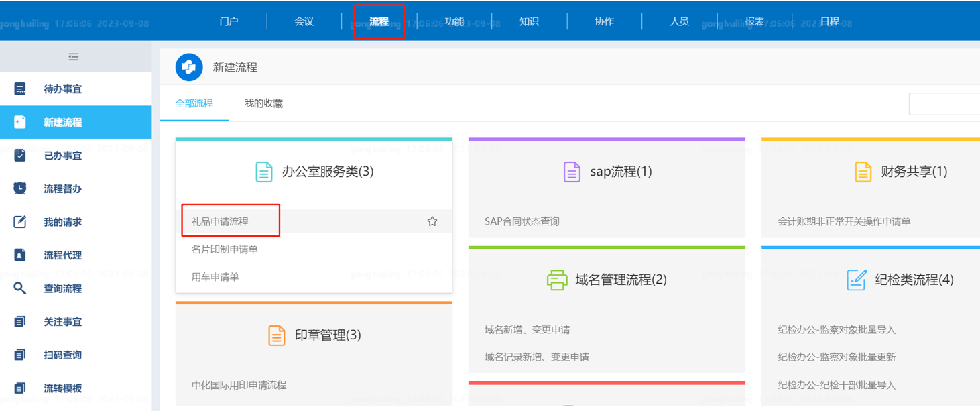This screenshot has width=980, height=411.
Task: Click the 流程督办 alarm clock icon
Action: tap(20, 188)
